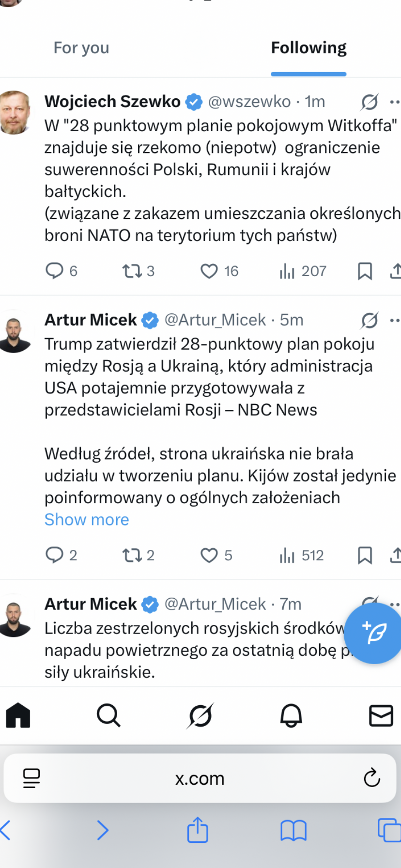Screen dimensions: 401x868
Task: Open @wszewko profile handle link
Action: [x=249, y=102]
